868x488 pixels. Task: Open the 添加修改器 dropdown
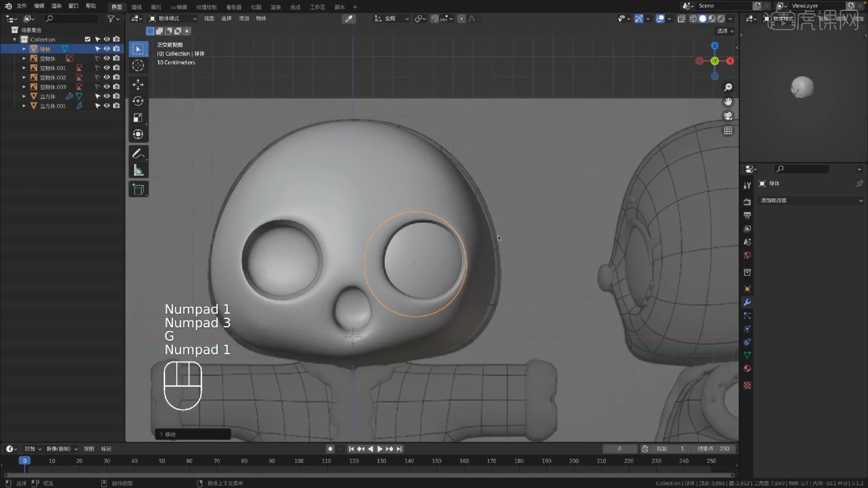pyautogui.click(x=811, y=200)
